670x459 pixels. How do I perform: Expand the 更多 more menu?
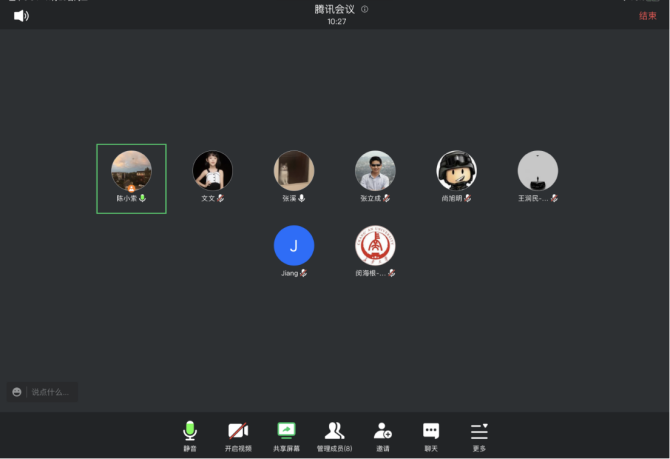pos(479,435)
